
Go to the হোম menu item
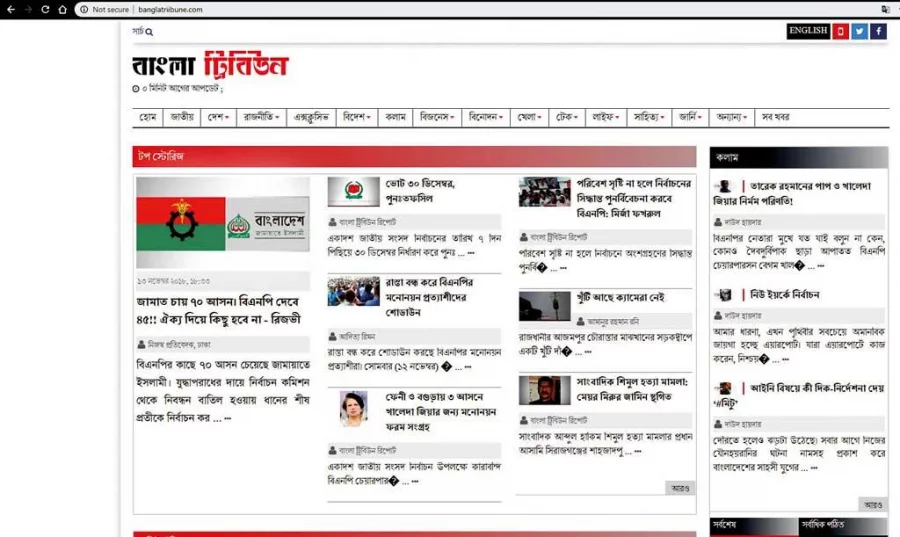148,117
